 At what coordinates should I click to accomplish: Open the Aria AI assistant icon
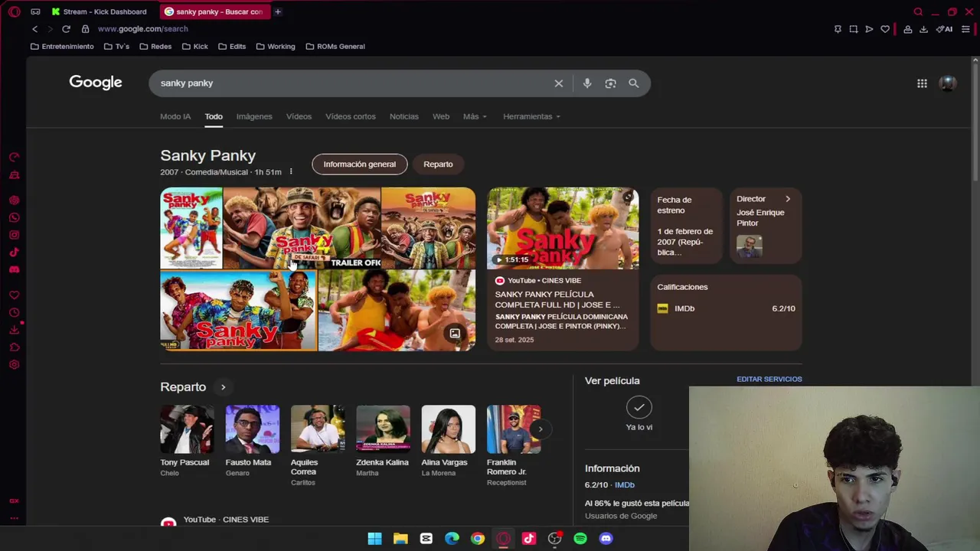pyautogui.click(x=944, y=29)
